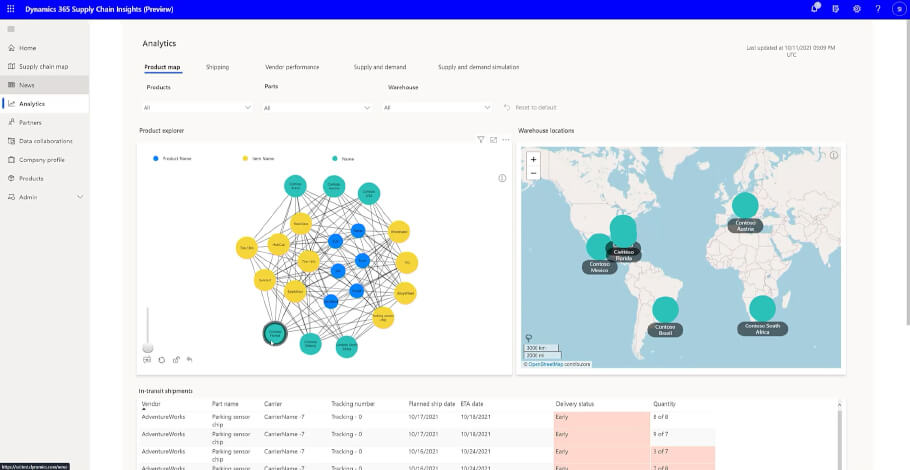This screenshot has width=910, height=470.
Task: Click the graph zoom slider handle
Action: coord(148,346)
